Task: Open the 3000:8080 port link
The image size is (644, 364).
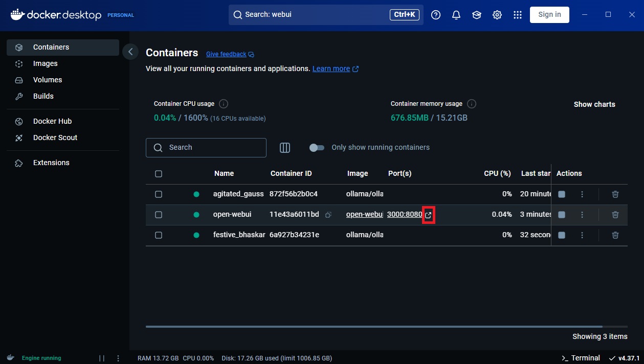Action: pos(405,215)
